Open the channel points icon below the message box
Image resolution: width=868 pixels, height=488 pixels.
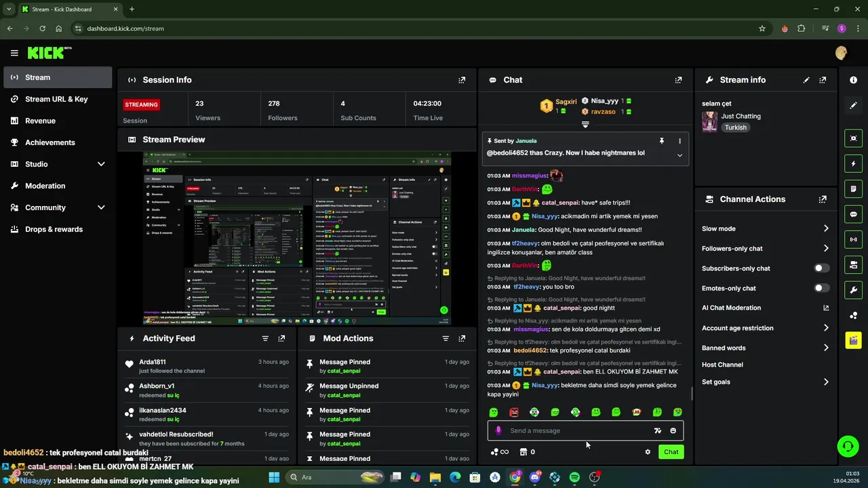pos(499,452)
